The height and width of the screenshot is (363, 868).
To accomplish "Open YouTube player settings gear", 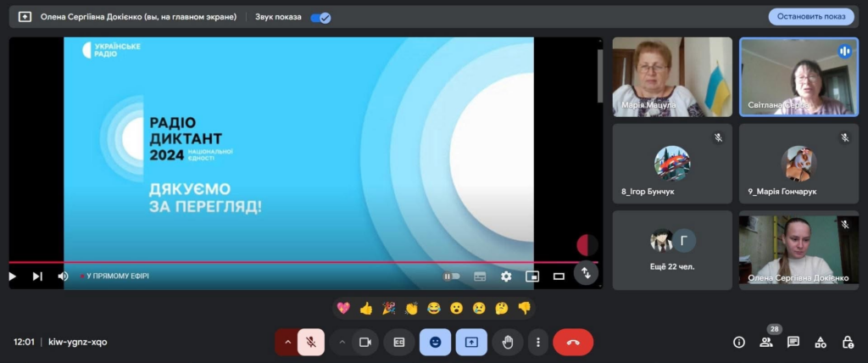I will click(506, 276).
